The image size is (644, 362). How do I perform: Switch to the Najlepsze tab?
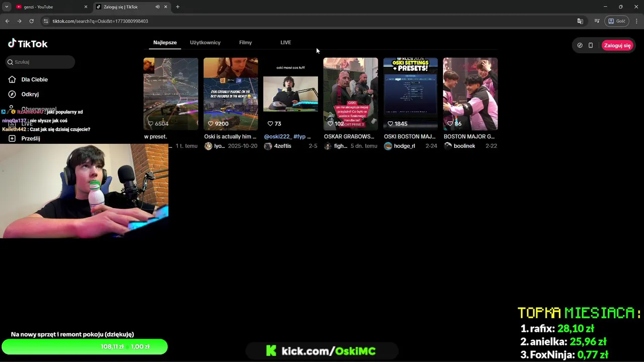point(165,42)
